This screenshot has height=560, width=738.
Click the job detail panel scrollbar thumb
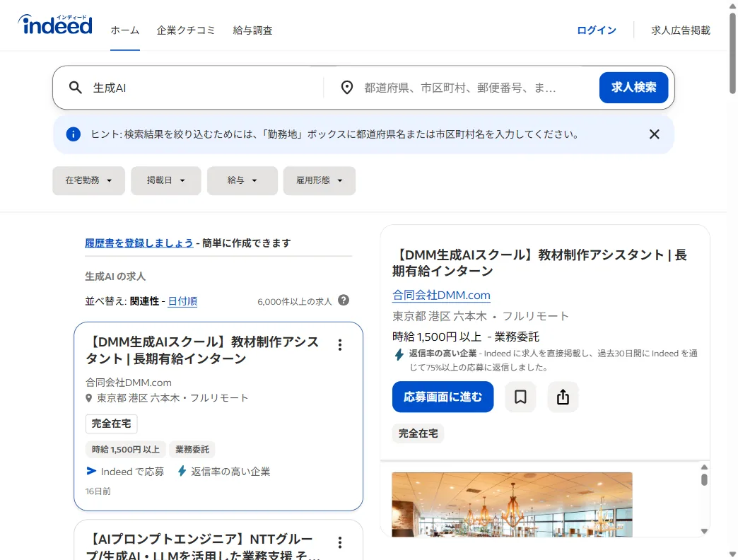point(704,479)
